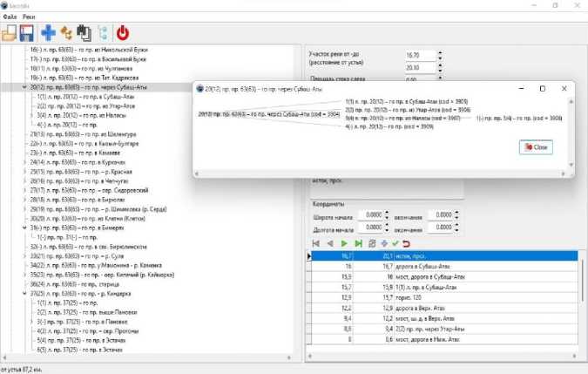Click the Долгота окончания coordinate field

[x=440, y=228]
